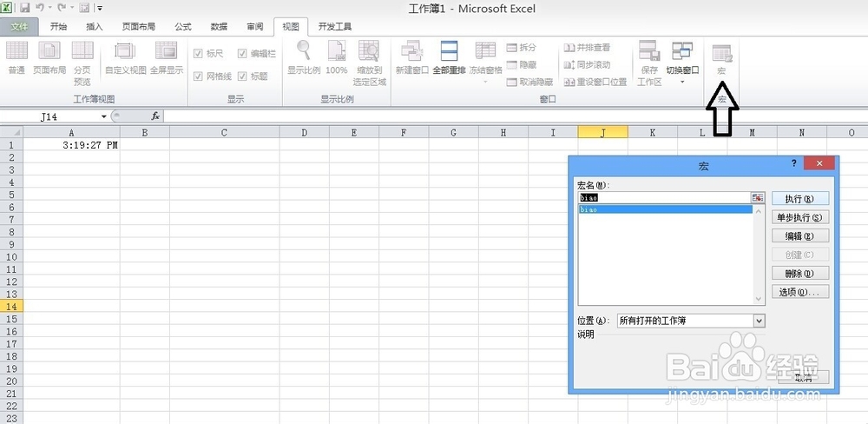The image size is (868, 424).
Task: Toggle the Ruler (标尺) checkbox
Action: pyautogui.click(x=198, y=54)
